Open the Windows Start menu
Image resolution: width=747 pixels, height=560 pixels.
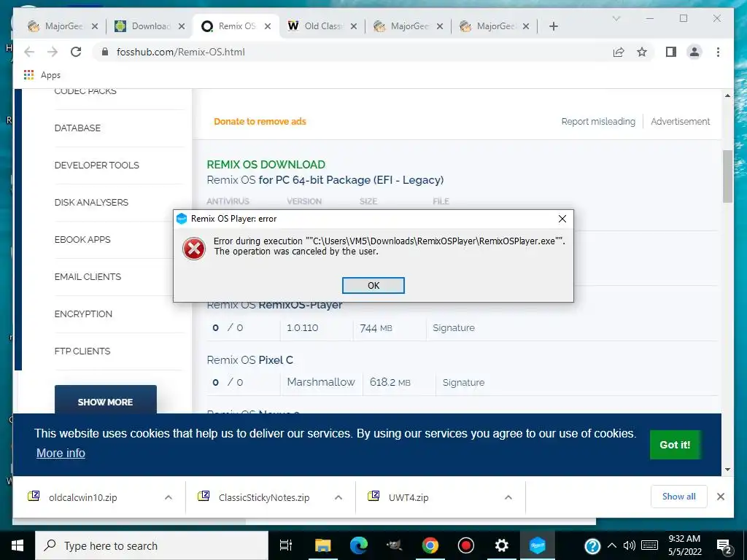coord(18,545)
